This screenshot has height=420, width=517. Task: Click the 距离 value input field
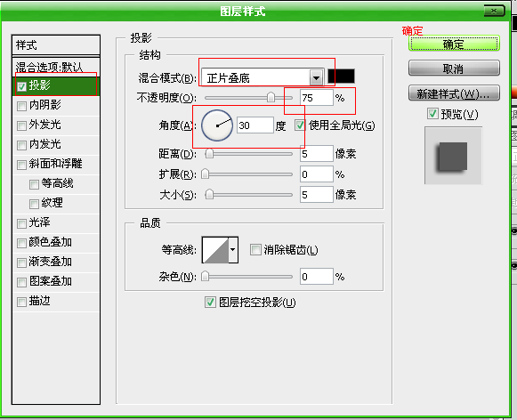(316, 154)
